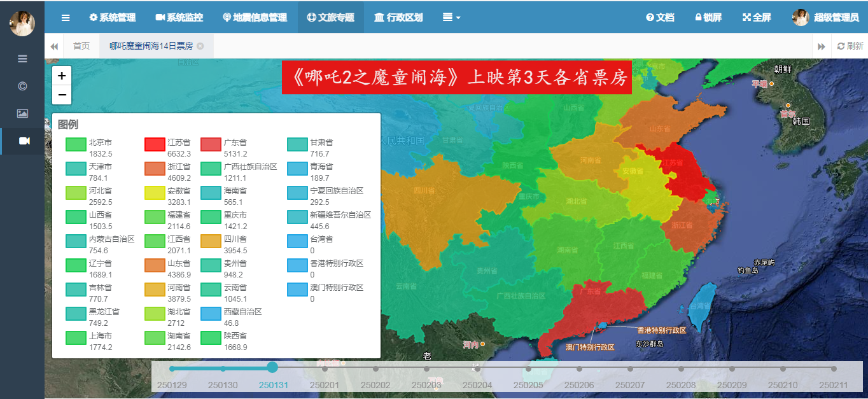This screenshot has width=868, height=399.
Task: Click 上海市 legend label
Action: 100,336
